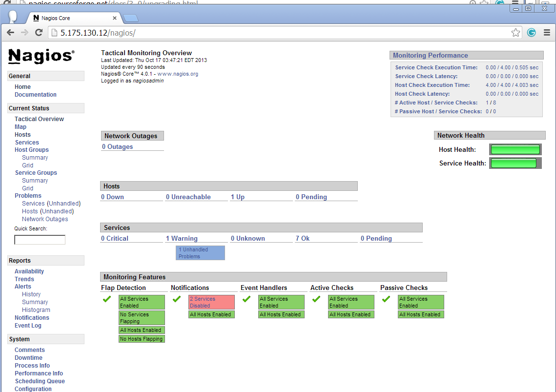
Task: Click All Hosts Enabled under Event Handlers
Action: (x=281, y=315)
